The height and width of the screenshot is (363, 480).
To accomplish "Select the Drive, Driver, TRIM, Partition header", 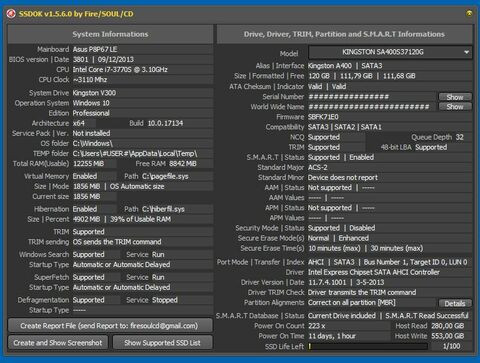I will click(x=344, y=34).
